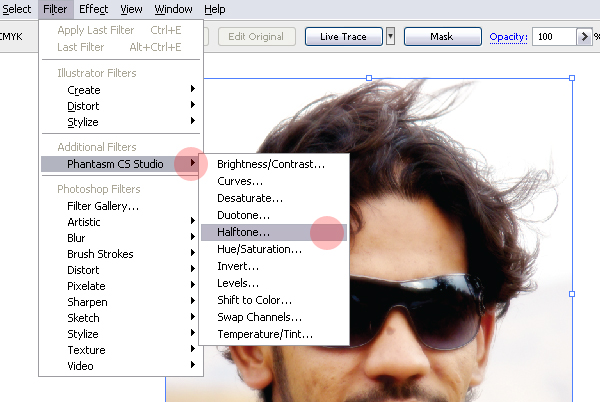Open the Phantasm CS Studio submenu

click(121, 164)
